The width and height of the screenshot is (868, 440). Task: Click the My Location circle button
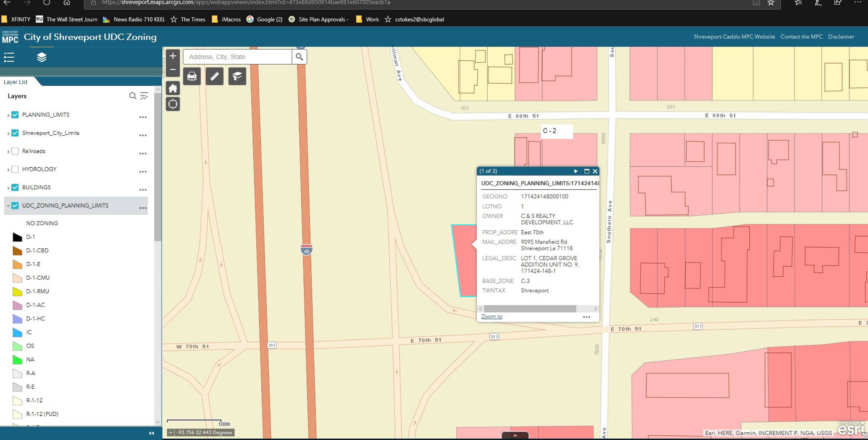(x=173, y=104)
